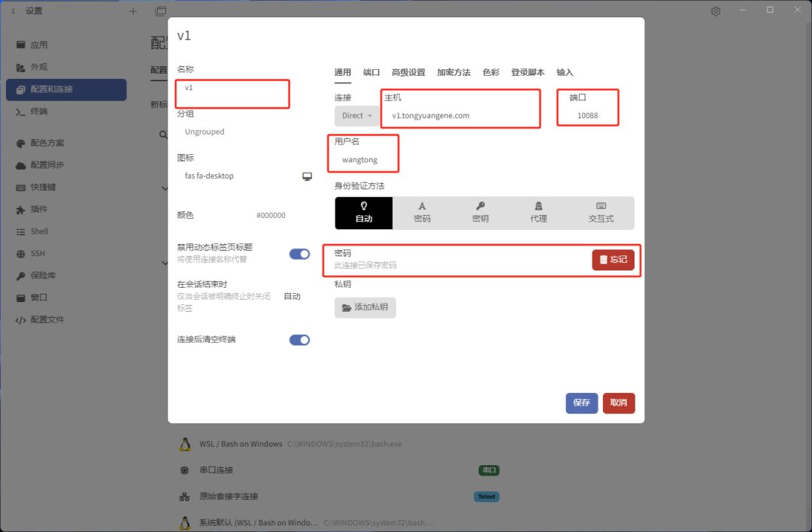Open the 配置文件 config file section
The image size is (812, 532).
tap(66, 320)
